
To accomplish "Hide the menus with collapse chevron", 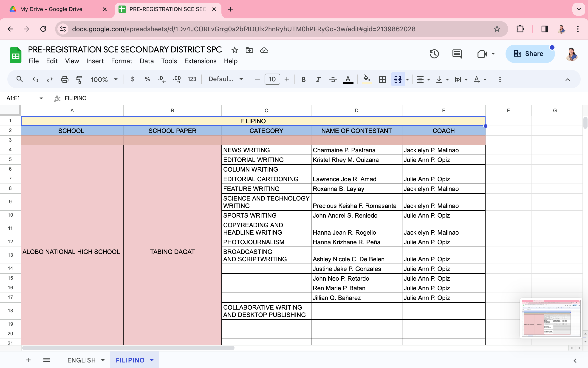I will 568,80.
